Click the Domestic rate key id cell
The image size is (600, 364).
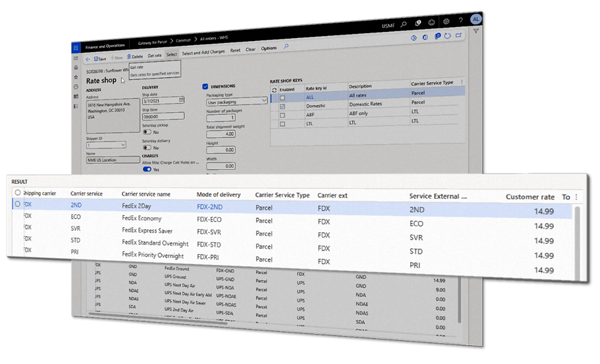pyautogui.click(x=316, y=106)
